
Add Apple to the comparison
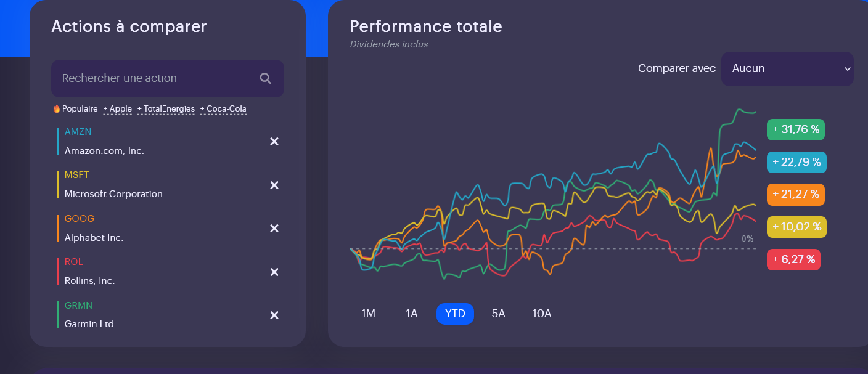[118, 109]
